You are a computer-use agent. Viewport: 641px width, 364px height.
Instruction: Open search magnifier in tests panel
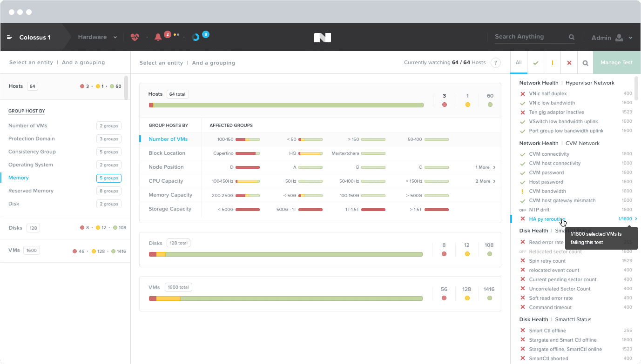point(585,63)
